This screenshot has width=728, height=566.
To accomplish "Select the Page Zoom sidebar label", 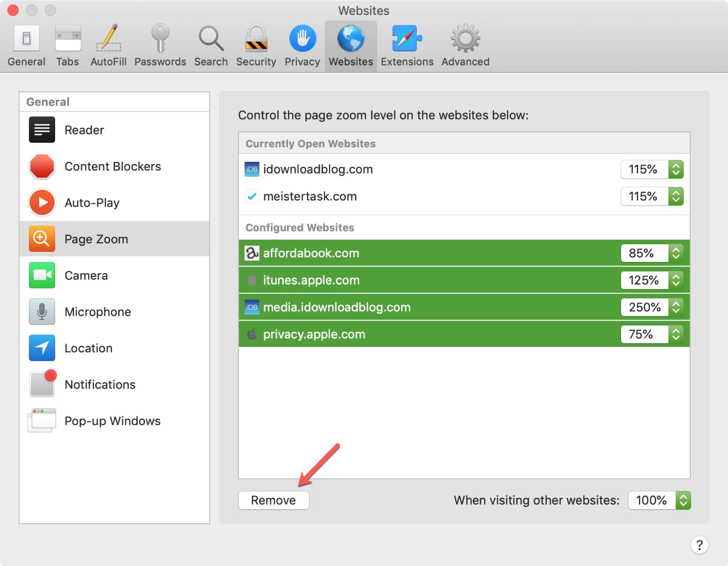I will (x=96, y=239).
